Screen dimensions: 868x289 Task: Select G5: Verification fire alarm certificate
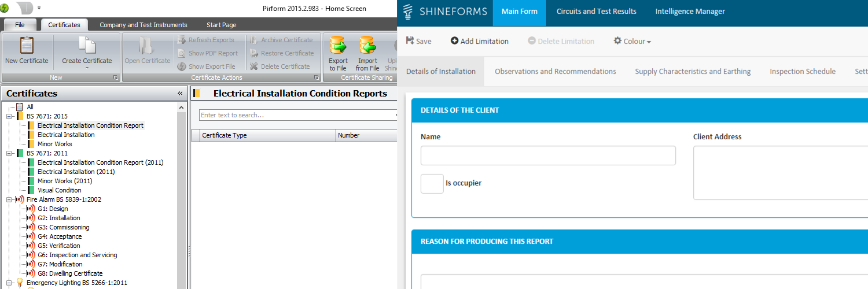click(59, 246)
